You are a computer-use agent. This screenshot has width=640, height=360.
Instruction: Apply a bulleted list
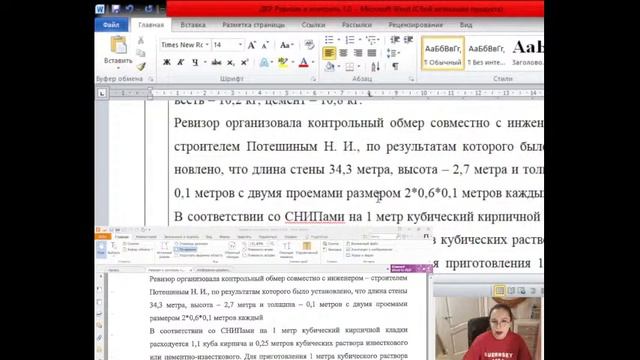point(329,40)
